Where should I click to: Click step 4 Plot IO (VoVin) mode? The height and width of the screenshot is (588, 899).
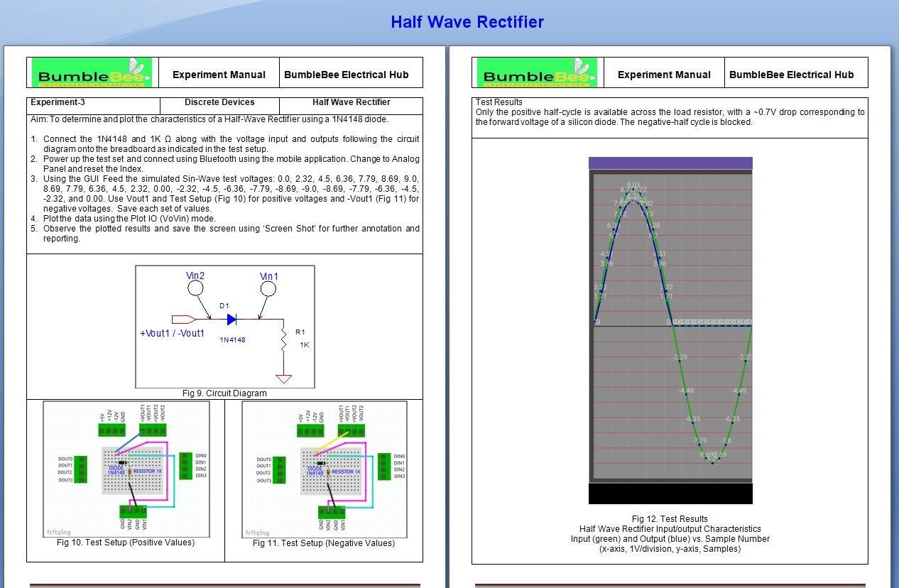click(x=124, y=219)
